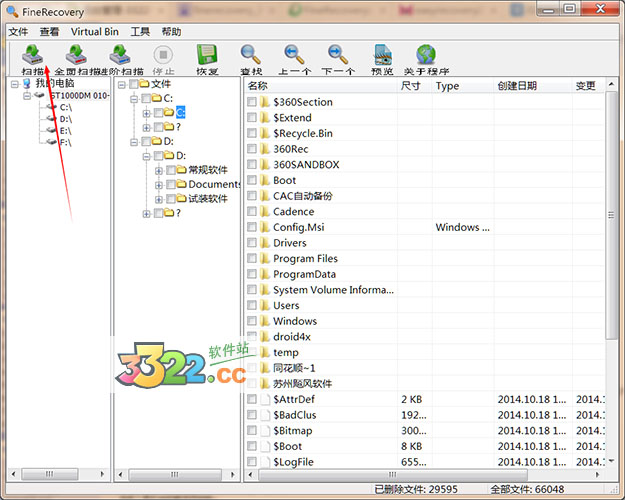Open 关于程序 about program icon

426,55
